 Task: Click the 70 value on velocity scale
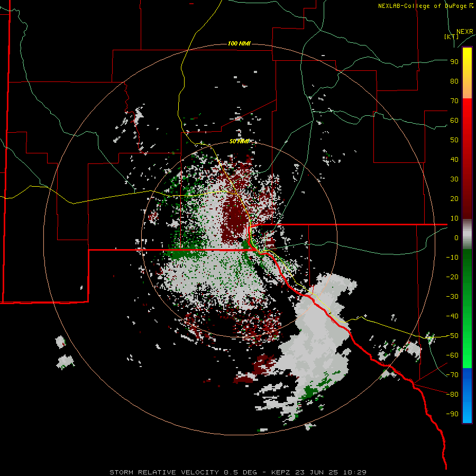454,101
